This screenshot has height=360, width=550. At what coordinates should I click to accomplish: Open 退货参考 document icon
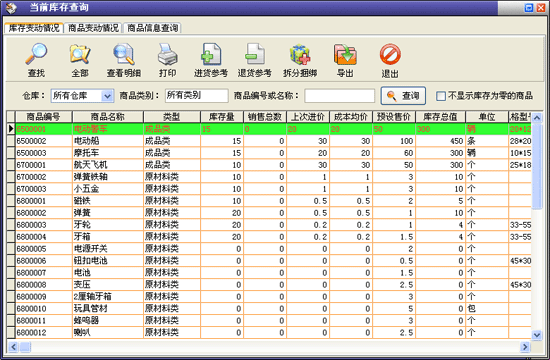pos(255,54)
